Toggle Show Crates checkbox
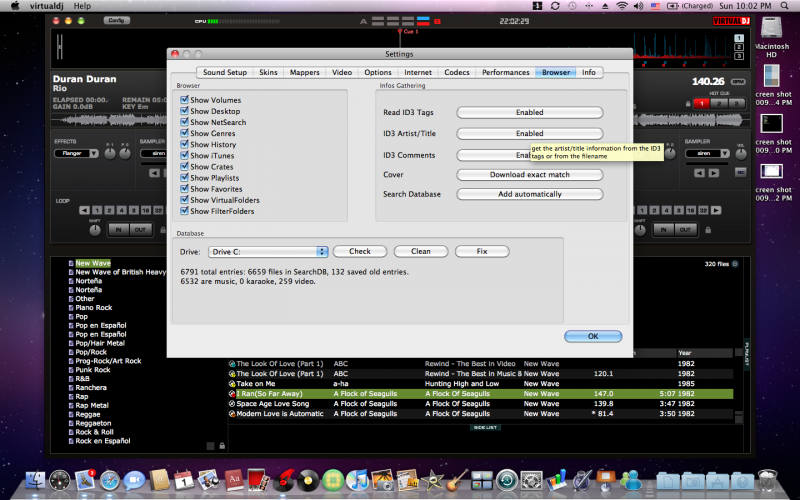Viewport: 800px width, 500px height. (184, 166)
